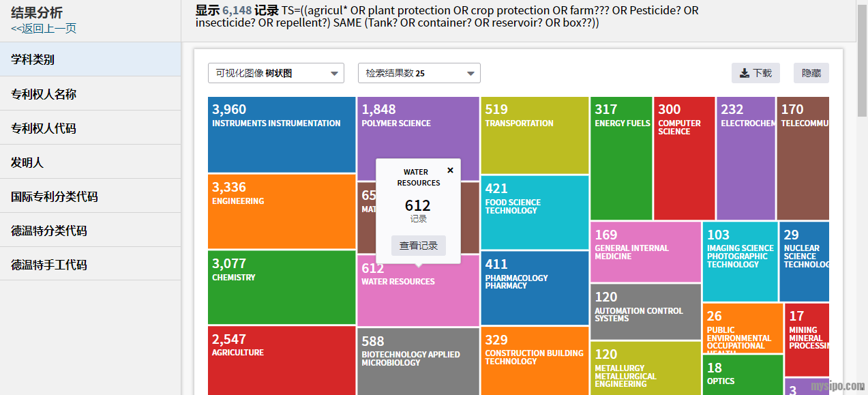Image resolution: width=868 pixels, height=395 pixels.
Task: Hide the visualization panel
Action: (811, 73)
